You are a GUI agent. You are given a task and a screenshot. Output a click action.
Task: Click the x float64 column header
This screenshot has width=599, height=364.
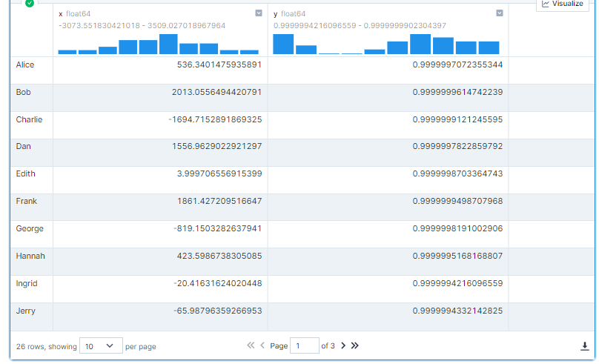[74, 14]
